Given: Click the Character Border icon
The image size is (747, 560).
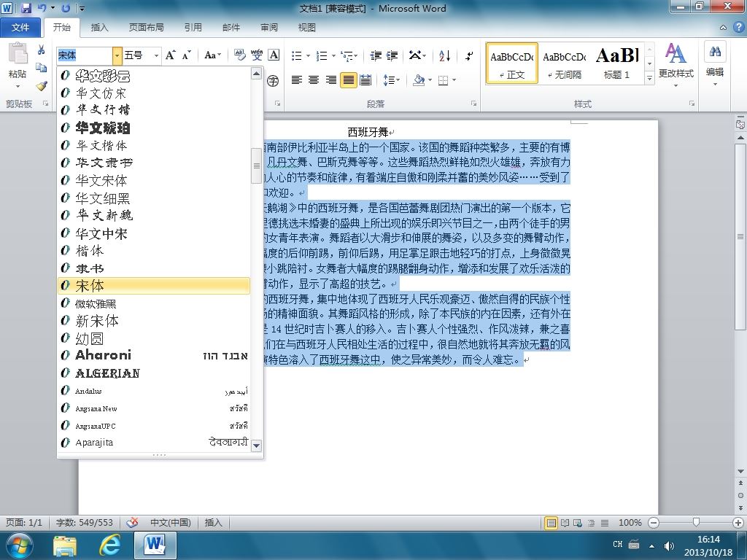Looking at the screenshot, I should pos(274,55).
